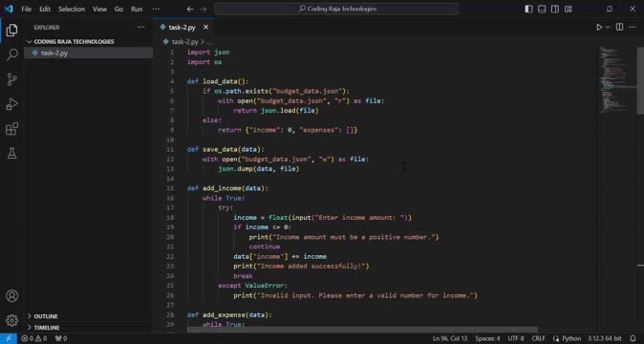Viewport: 644px width, 344px height.
Task: Open the File menu
Action: 27,9
